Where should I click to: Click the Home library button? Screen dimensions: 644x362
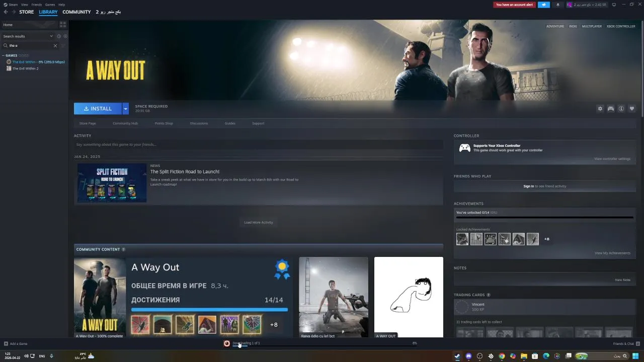[29, 25]
